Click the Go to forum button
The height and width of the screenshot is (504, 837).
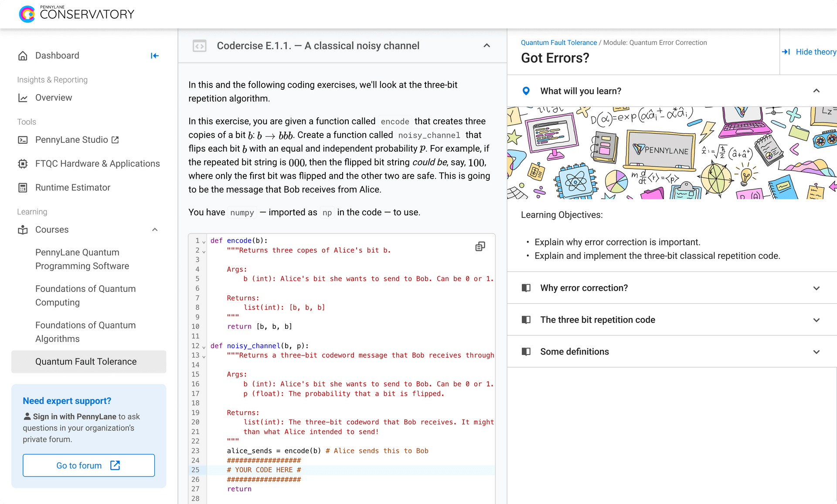pyautogui.click(x=88, y=465)
